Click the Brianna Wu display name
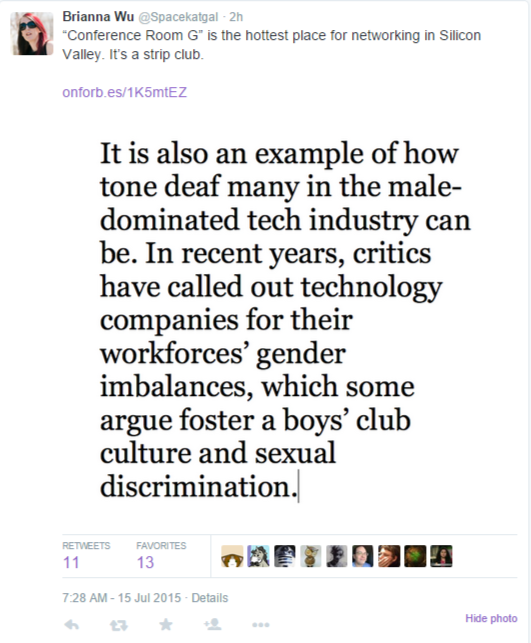The height and width of the screenshot is (643, 531). click(x=98, y=16)
